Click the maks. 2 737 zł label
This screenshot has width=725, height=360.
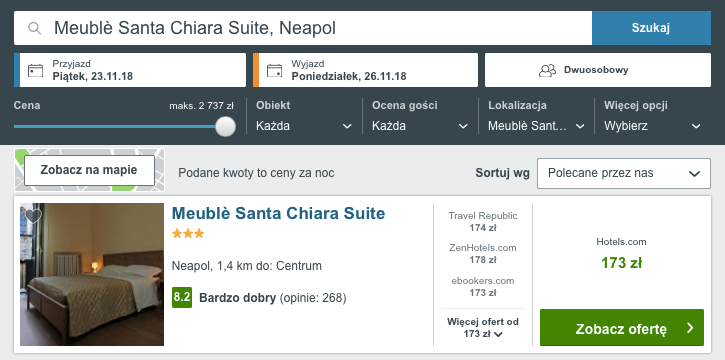[x=202, y=106]
